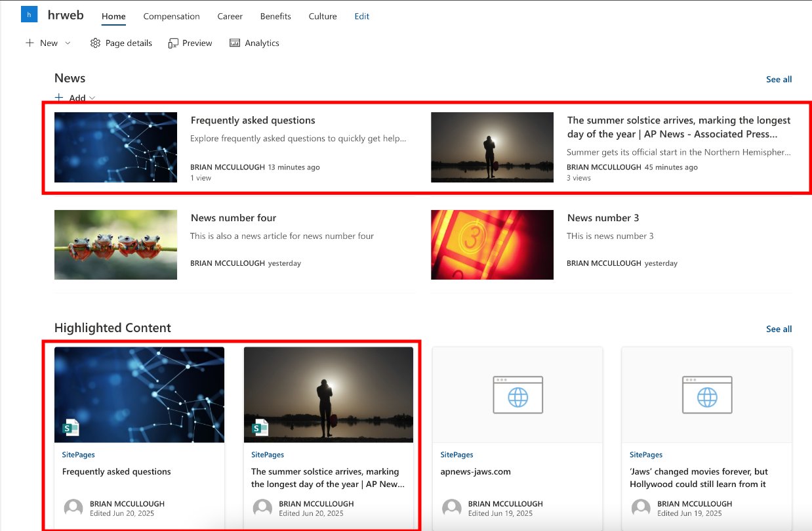Expand the Add dropdown in News section
Viewport: 812px width, 531px height.
[91, 97]
